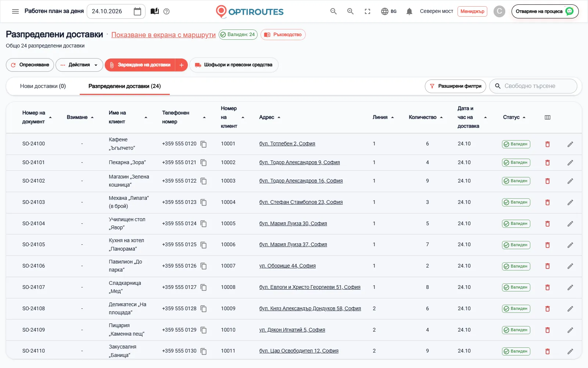
Task: Follow Показване в екрана с маршрути link
Action: click(x=164, y=35)
